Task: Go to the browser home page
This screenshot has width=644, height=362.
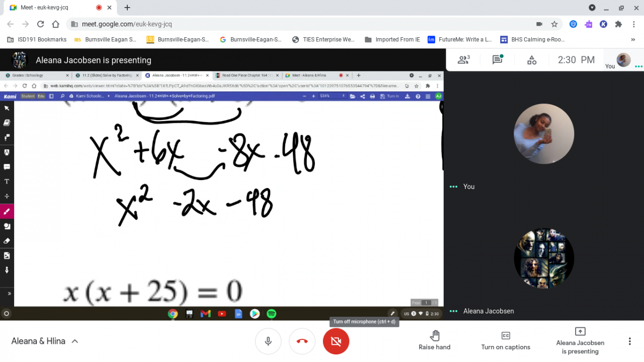Action: pos(56,24)
